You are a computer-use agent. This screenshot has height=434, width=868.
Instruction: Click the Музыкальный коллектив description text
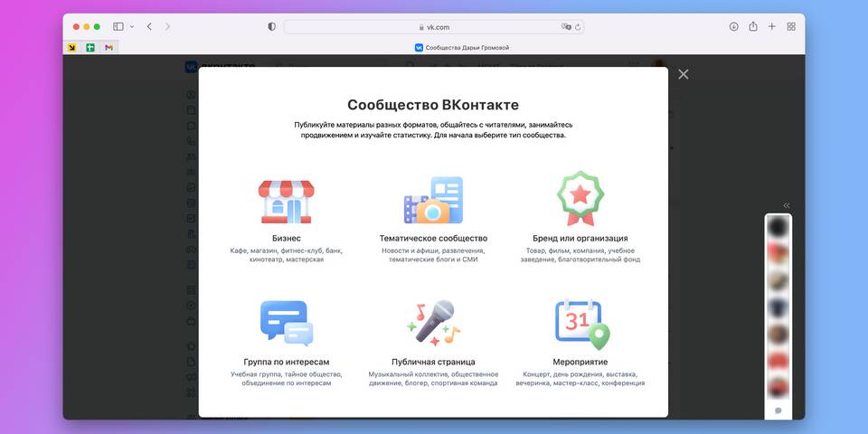(x=433, y=379)
